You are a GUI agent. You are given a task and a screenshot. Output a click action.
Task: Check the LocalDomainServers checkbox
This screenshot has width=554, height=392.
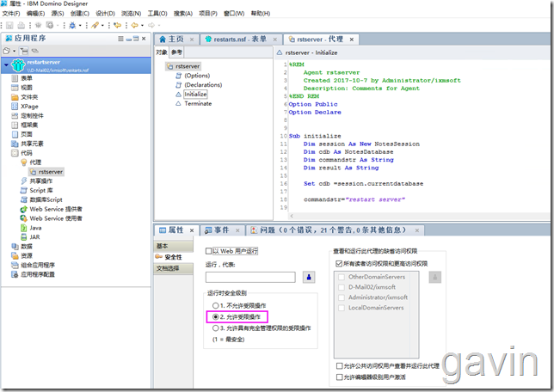tap(342, 308)
